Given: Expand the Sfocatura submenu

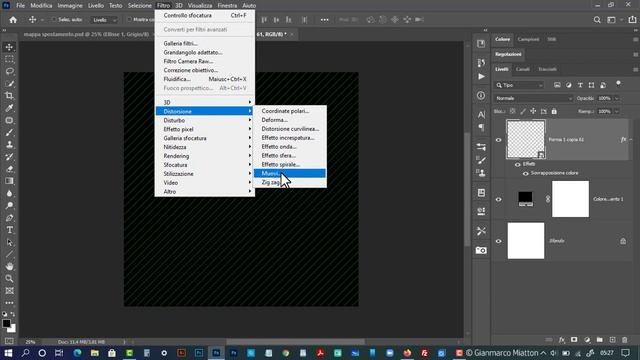Looking at the screenshot, I should coord(205,165).
